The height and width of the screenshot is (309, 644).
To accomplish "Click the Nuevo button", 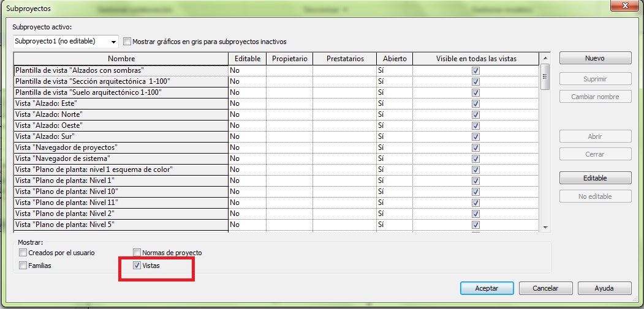I will click(594, 58).
